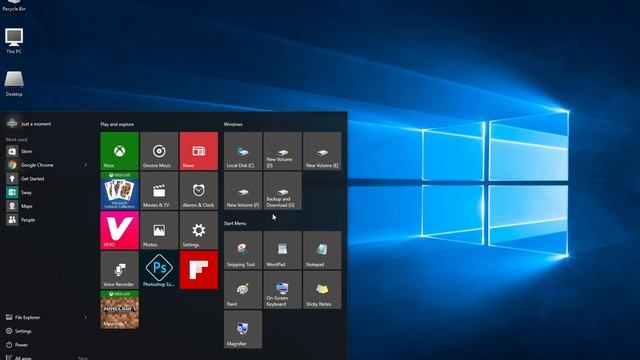Image resolution: width=640 pixels, height=360 pixels.
Task: Open the Xbox tile
Action: [120, 151]
